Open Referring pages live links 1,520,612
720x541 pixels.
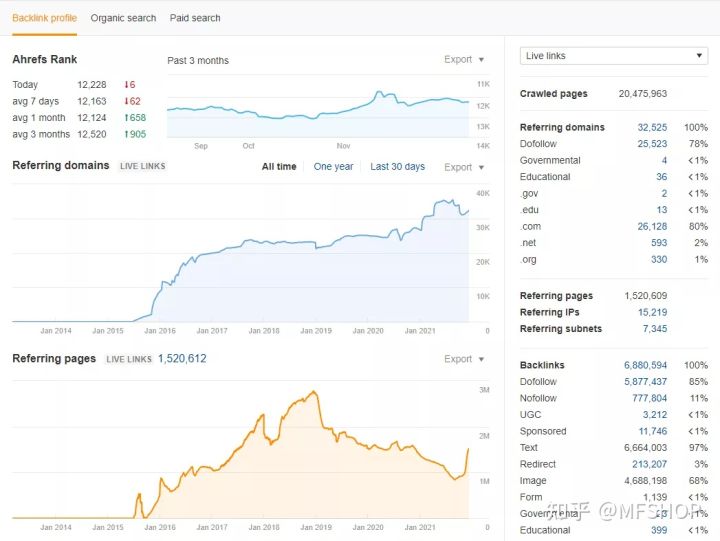tap(182, 359)
